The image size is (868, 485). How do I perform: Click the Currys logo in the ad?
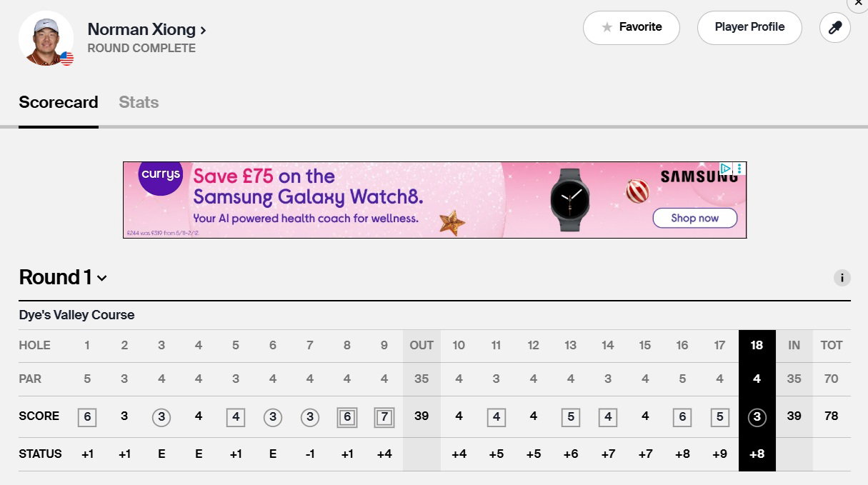[x=161, y=175]
